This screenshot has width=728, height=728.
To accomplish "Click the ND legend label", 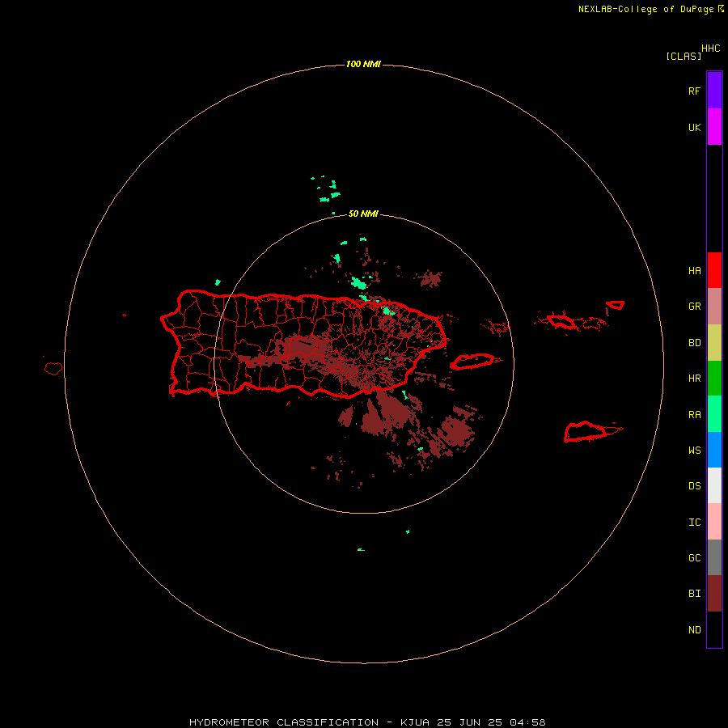I will (694, 630).
